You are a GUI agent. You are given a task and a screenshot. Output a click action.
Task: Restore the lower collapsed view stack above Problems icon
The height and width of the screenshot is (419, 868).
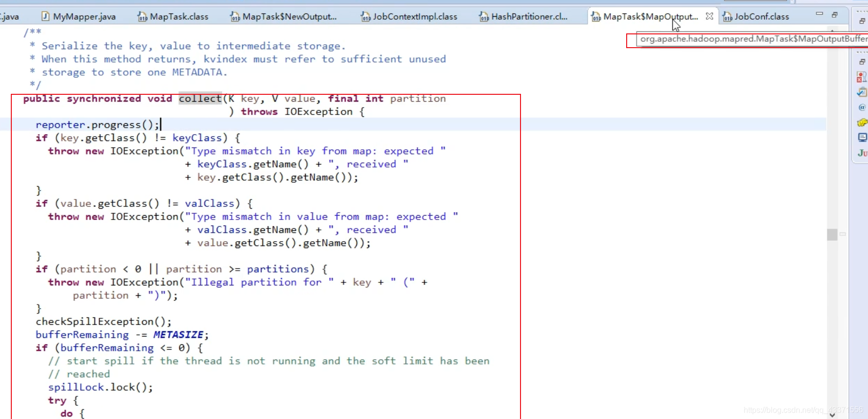click(862, 62)
